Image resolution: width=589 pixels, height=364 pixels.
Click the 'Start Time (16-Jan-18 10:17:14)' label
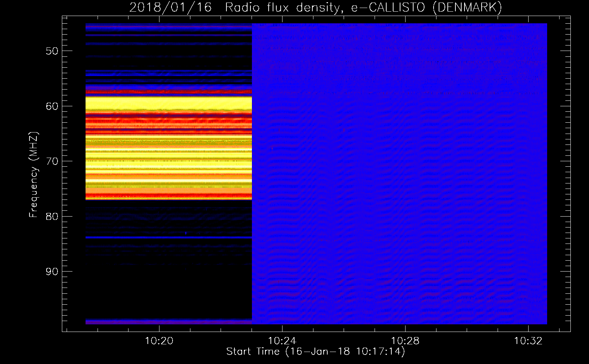pos(316,352)
